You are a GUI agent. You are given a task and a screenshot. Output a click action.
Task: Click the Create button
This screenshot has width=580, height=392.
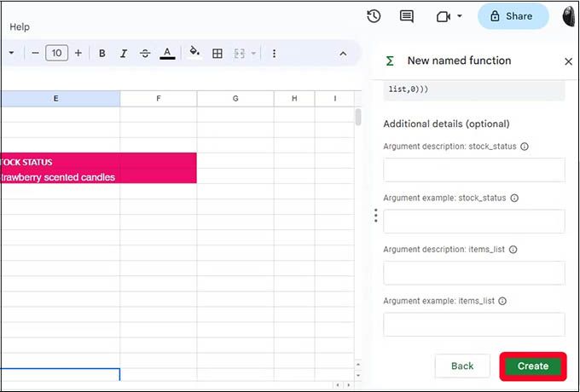[x=533, y=366]
